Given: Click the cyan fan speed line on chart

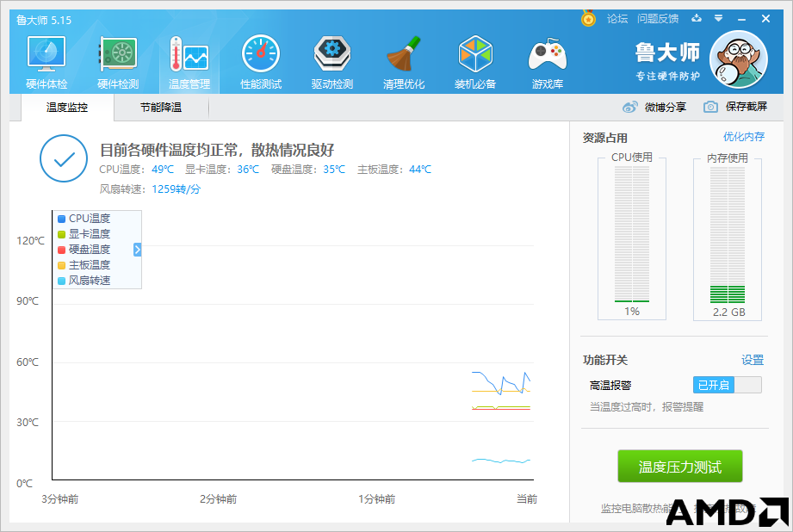Looking at the screenshot, I should [500, 461].
